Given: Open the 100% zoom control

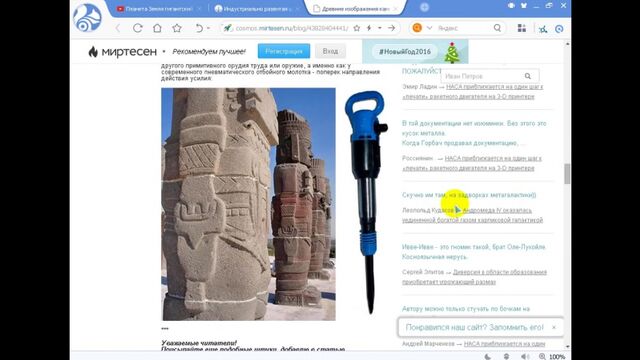Looking at the screenshot, I should pyautogui.click(x=552, y=356).
